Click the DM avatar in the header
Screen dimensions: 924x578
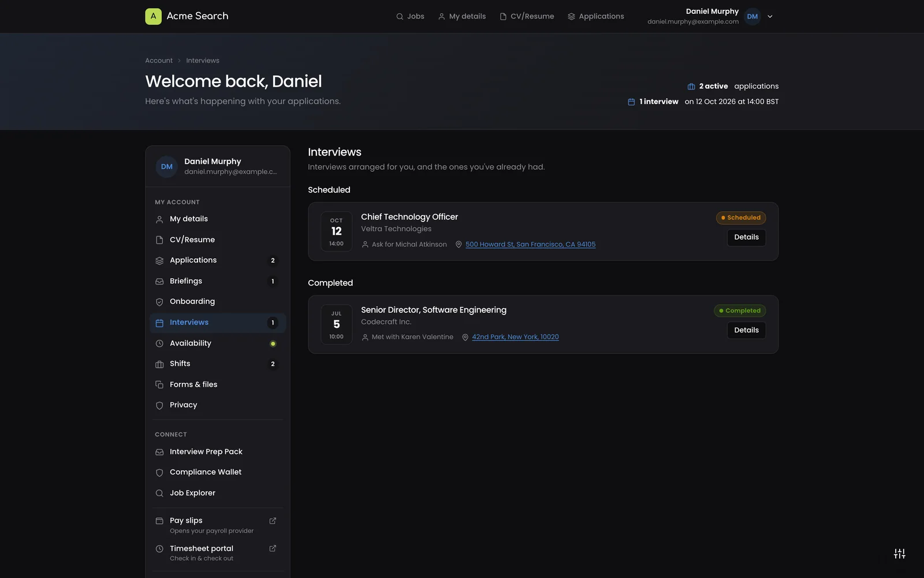pos(752,17)
